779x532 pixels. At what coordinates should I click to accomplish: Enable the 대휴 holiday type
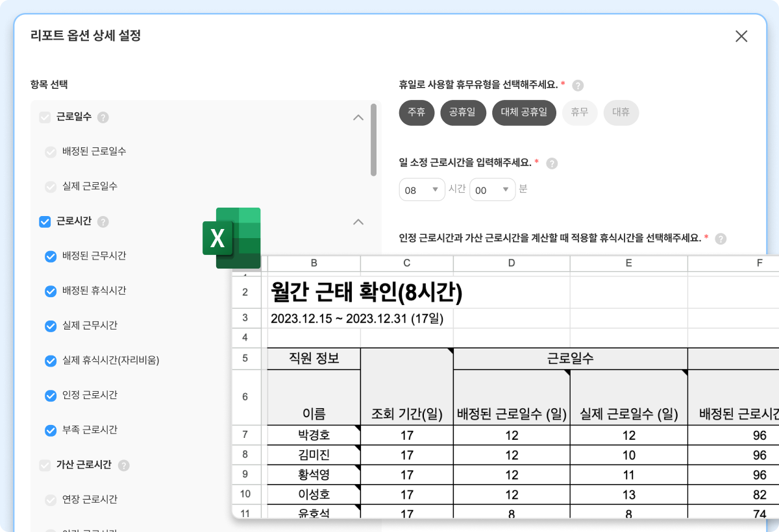(x=621, y=112)
